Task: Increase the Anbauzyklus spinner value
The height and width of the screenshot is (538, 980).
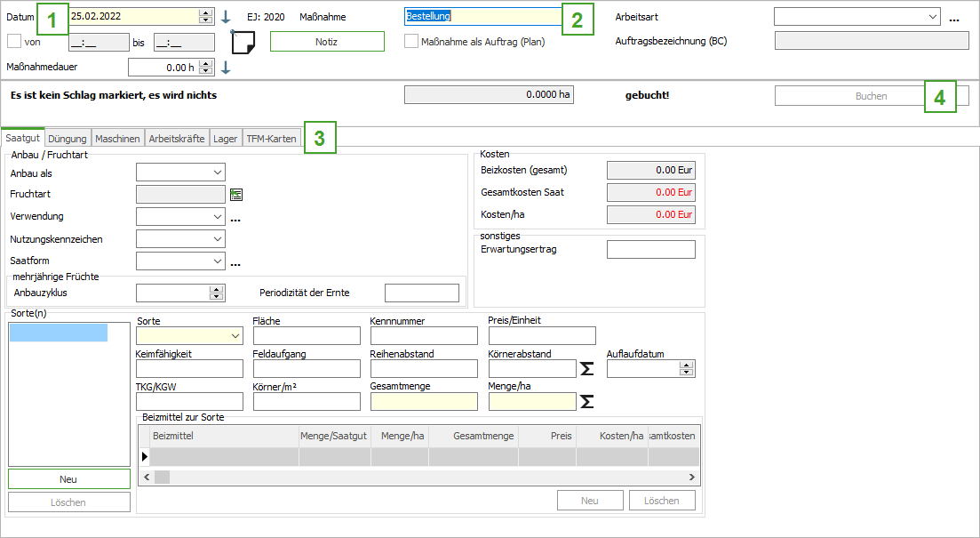Action: [x=216, y=289]
